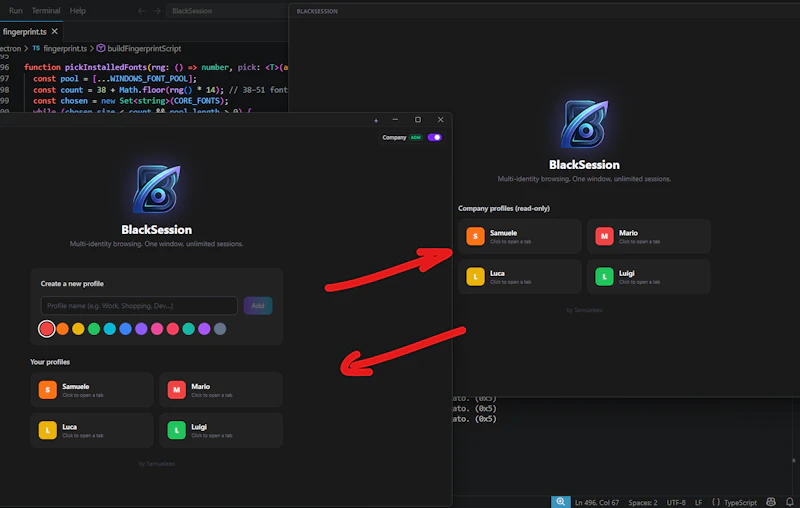Change LF end-of-line sequence
The height and width of the screenshot is (508, 800).
tap(698, 502)
